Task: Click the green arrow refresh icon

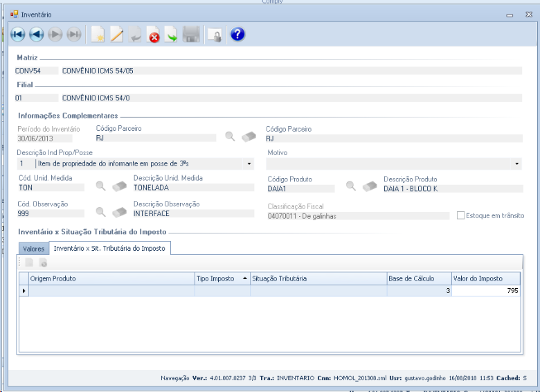Action: pyautogui.click(x=171, y=35)
